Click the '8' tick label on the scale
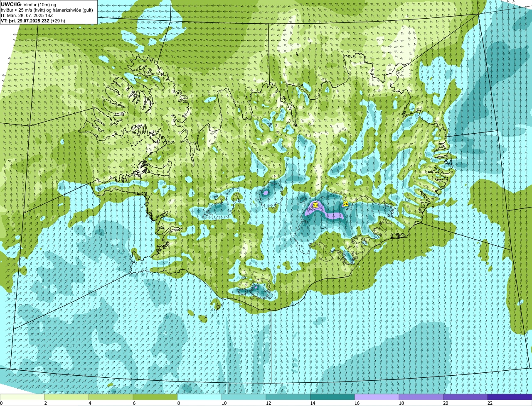The width and height of the screenshot is (532, 406). click(179, 403)
